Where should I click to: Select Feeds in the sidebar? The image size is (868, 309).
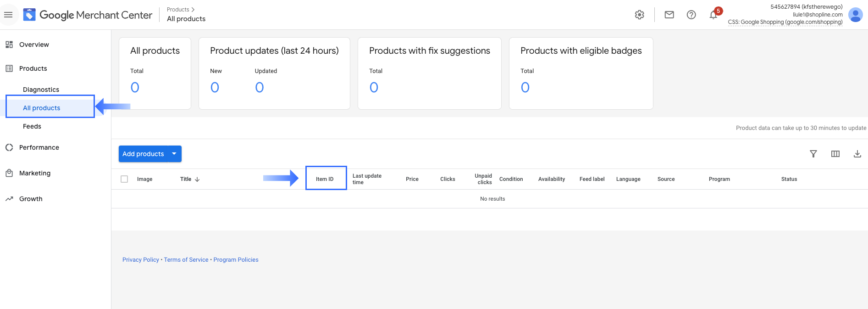(32, 126)
